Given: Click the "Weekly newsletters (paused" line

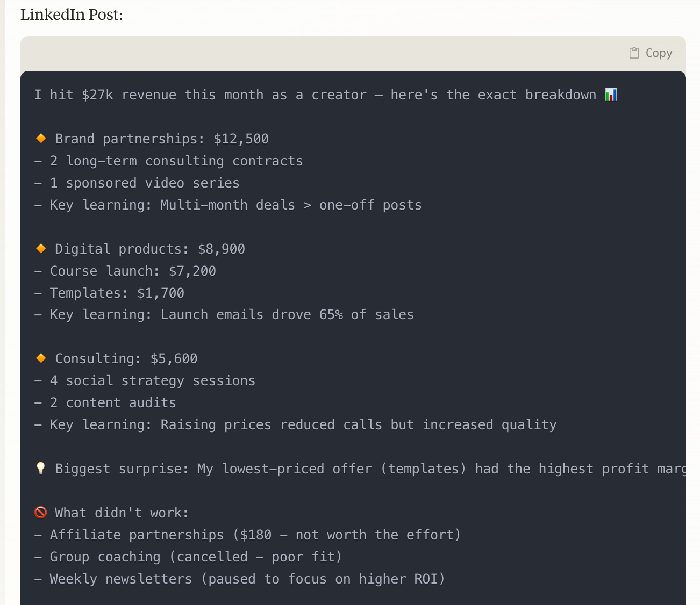Looking at the screenshot, I should [x=240, y=579].
